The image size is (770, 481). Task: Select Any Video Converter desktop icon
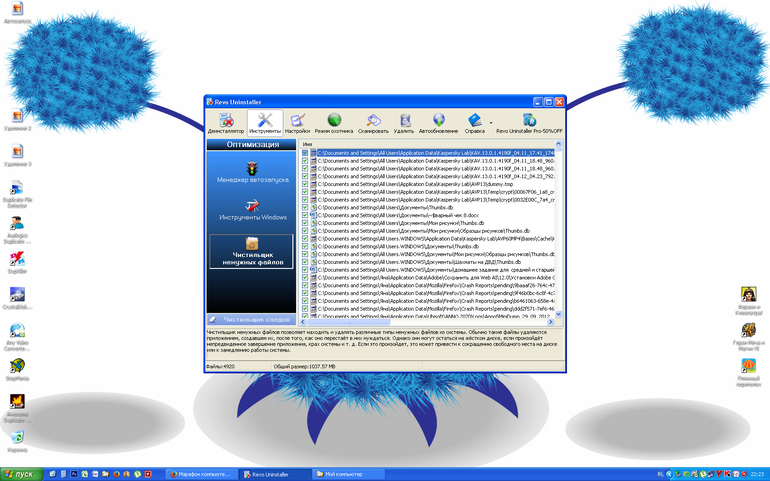17,337
